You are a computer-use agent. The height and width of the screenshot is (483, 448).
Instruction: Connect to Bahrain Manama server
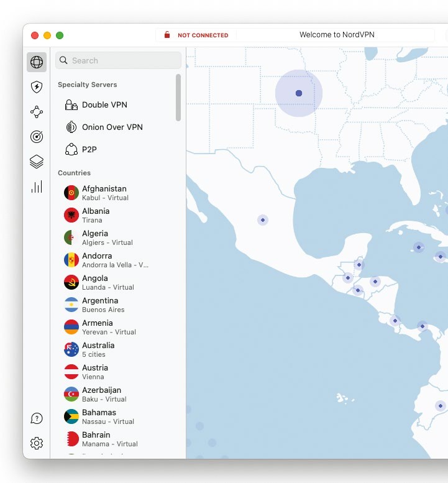[x=118, y=439]
